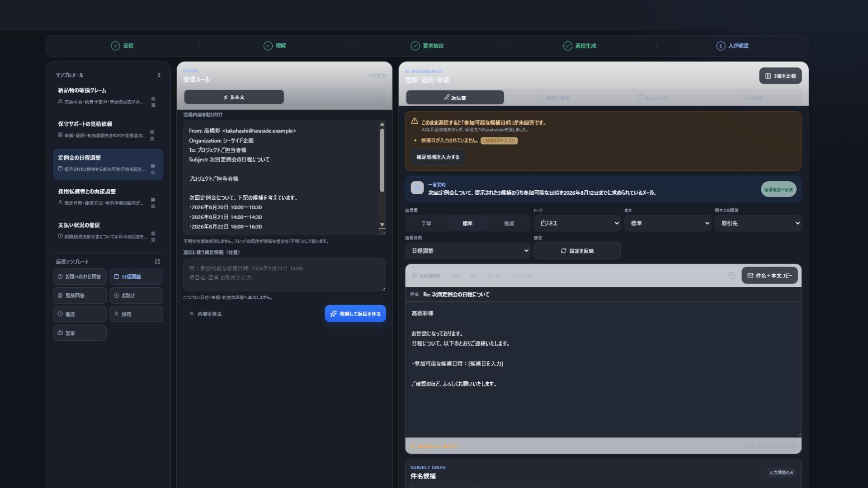Select the 簡潔 reply style option
The width and height of the screenshot is (868, 488).
tap(509, 223)
